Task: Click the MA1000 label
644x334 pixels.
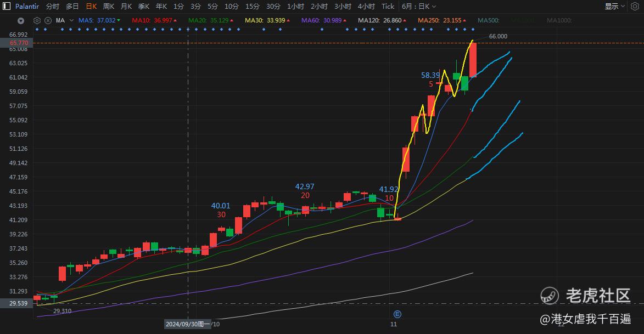Action: pos(558,20)
